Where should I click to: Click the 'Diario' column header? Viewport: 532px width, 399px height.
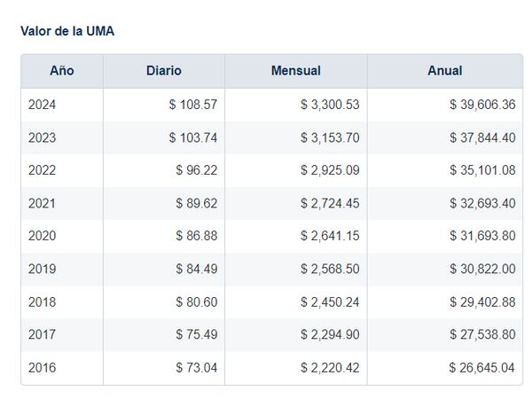(x=164, y=71)
